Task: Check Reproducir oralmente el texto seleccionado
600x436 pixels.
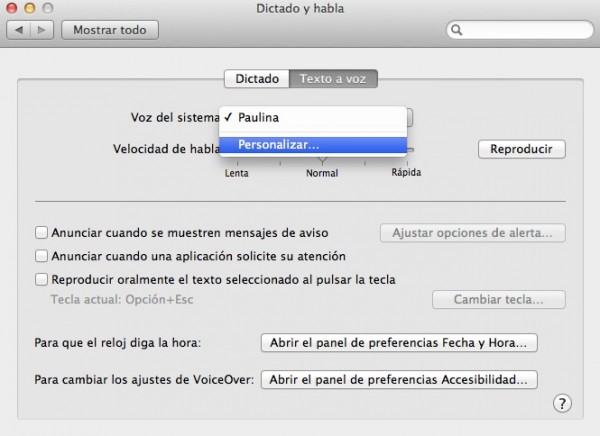Action: (41, 279)
